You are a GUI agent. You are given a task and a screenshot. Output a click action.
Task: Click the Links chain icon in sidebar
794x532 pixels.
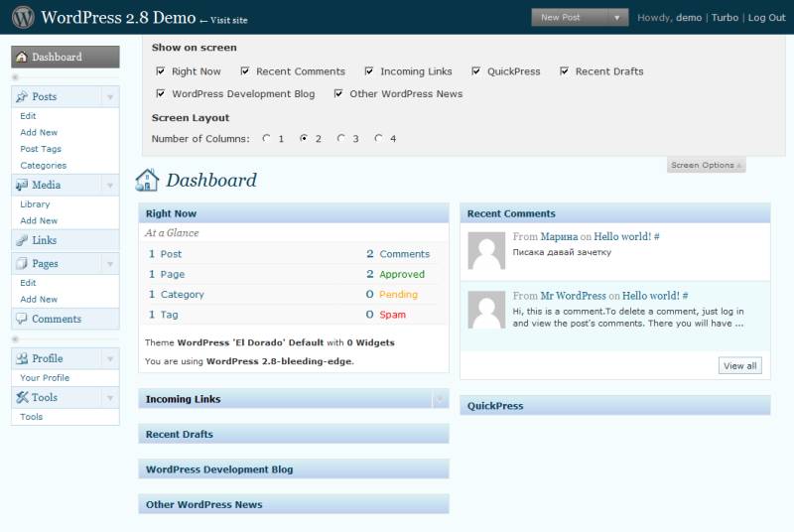[x=22, y=240]
